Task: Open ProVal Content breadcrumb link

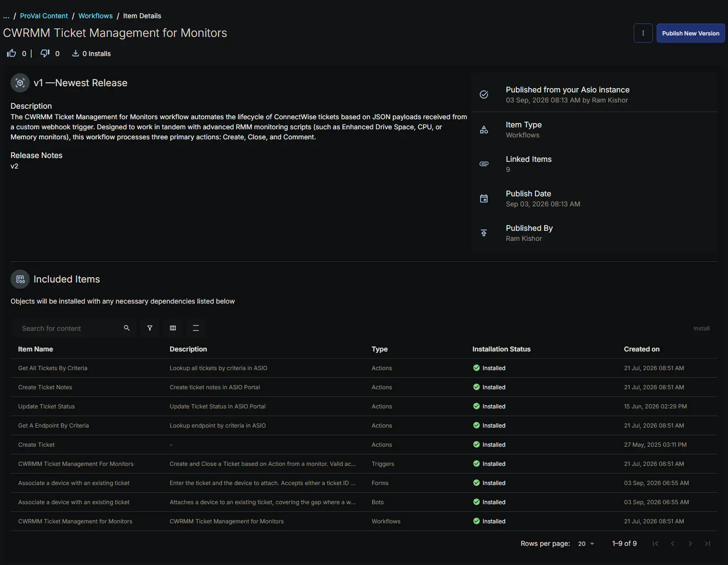Action: tap(44, 16)
